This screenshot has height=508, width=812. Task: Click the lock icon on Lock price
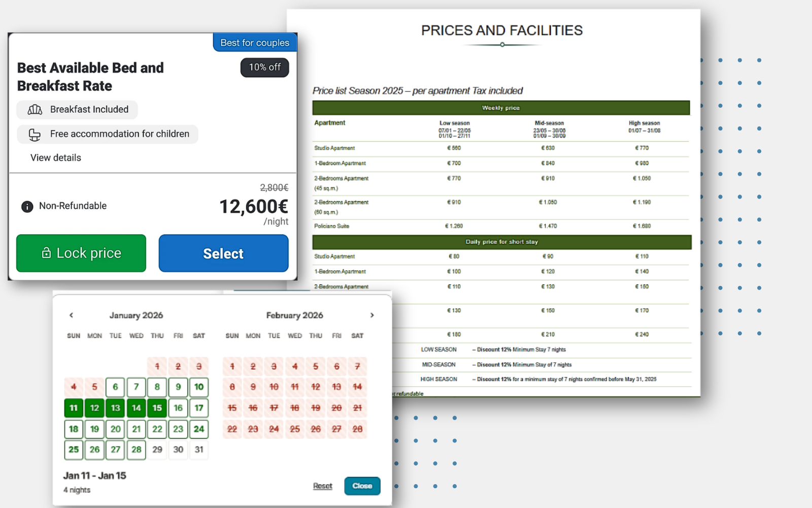[46, 253]
